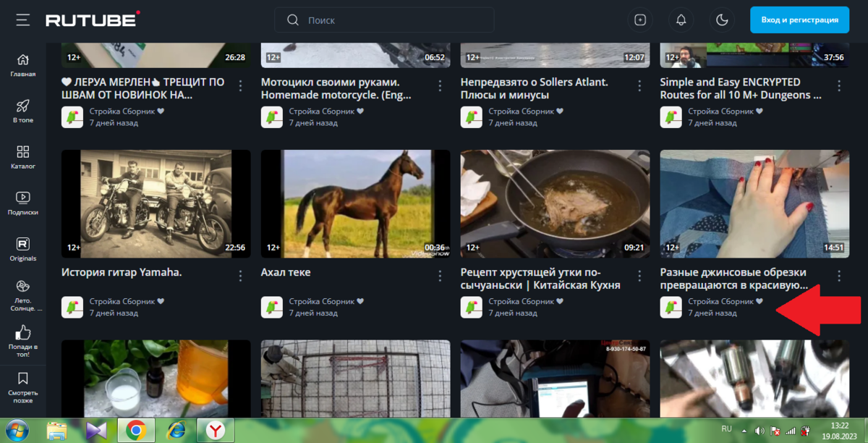Switch to Chrome in taskbar
Image resolution: width=868 pixels, height=443 pixels.
(x=135, y=431)
